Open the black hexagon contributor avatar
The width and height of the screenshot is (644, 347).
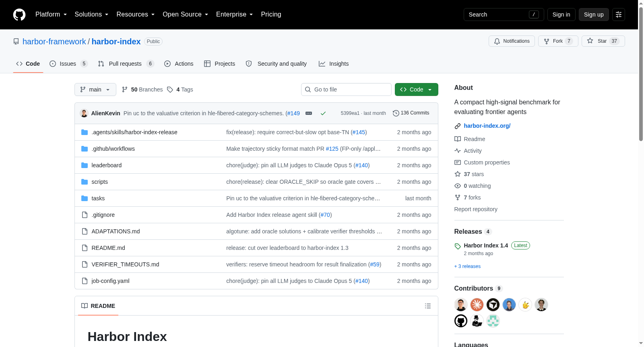(x=493, y=305)
